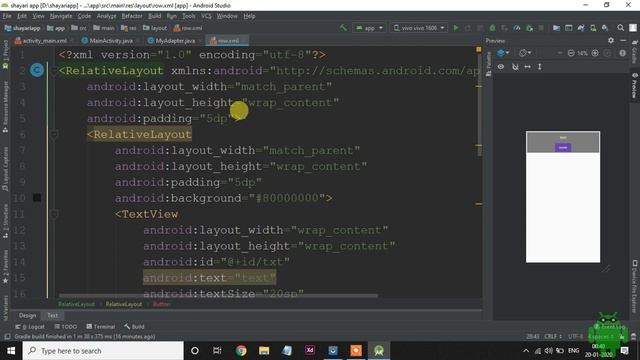Click the Type here to search box

(x=103, y=351)
